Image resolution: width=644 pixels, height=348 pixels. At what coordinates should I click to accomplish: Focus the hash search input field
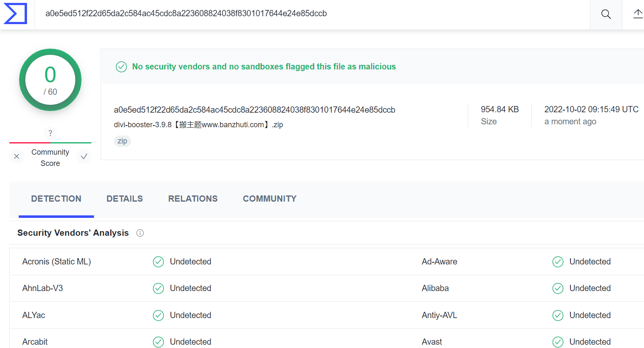point(312,14)
